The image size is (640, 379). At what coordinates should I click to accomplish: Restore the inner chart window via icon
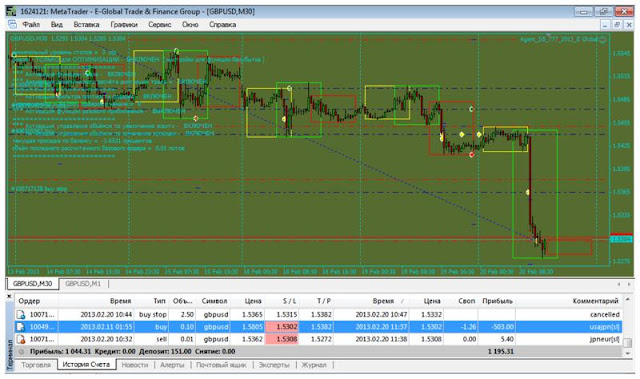(617, 25)
